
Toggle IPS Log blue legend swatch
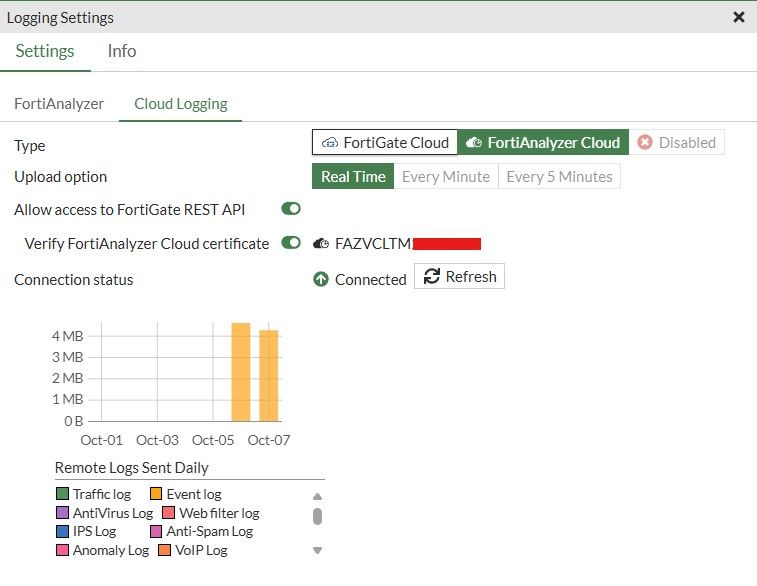click(62, 531)
